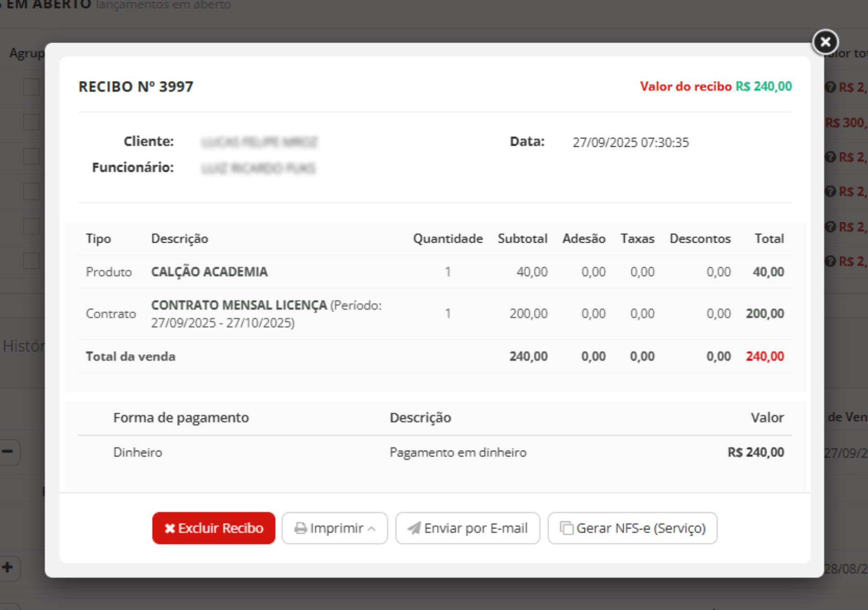868x610 pixels.
Task: Click the Excluir Recibo button
Action: pos(213,528)
